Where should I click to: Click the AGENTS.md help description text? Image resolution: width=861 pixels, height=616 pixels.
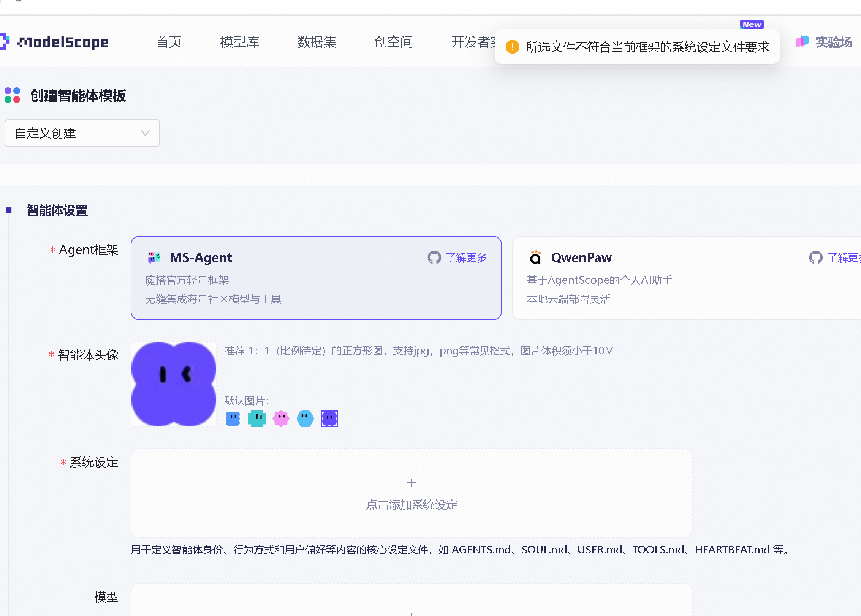pos(461,550)
